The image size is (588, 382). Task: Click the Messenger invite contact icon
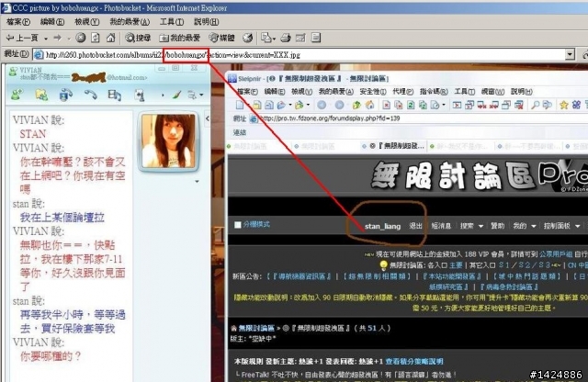[17, 95]
